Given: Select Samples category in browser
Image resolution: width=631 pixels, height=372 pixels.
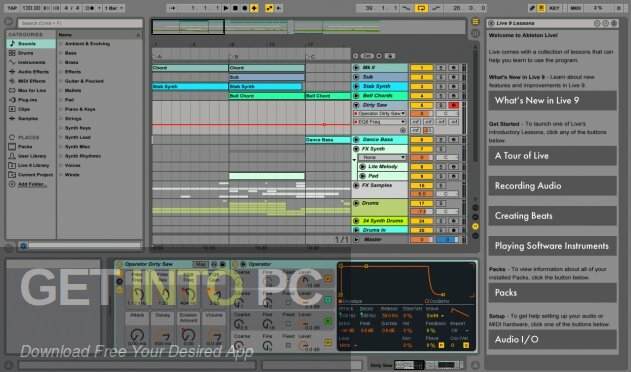Looking at the screenshot, I should [x=31, y=118].
